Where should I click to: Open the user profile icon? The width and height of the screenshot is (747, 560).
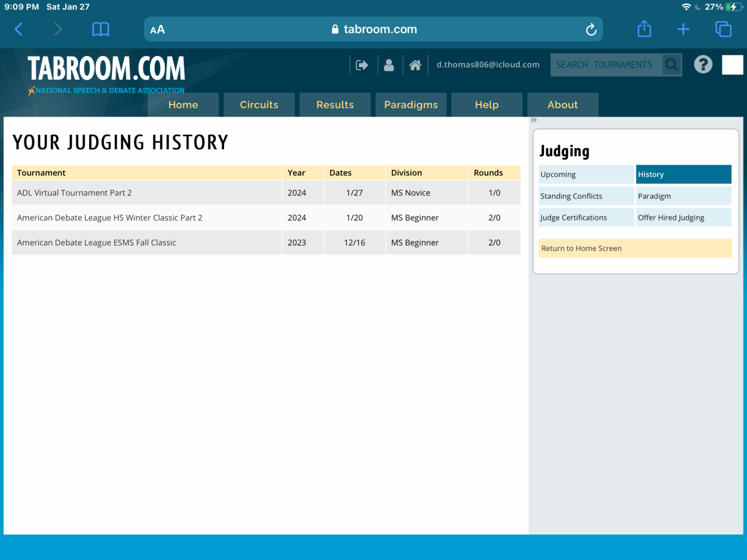click(389, 65)
